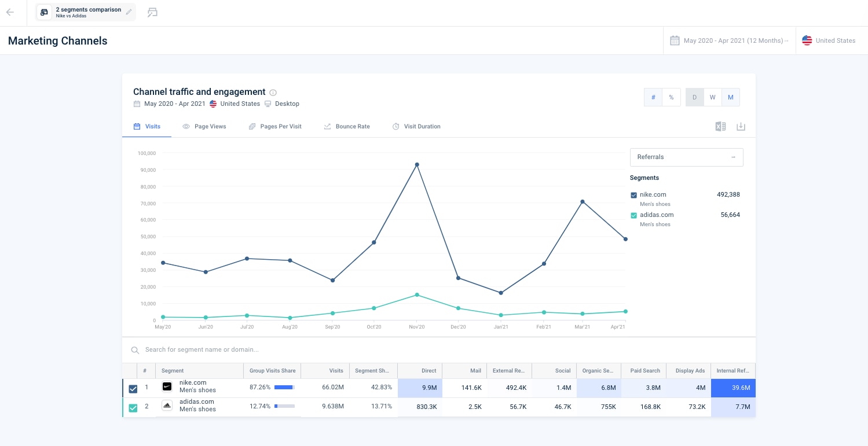Sort by Group Visits Share column

pos(272,371)
